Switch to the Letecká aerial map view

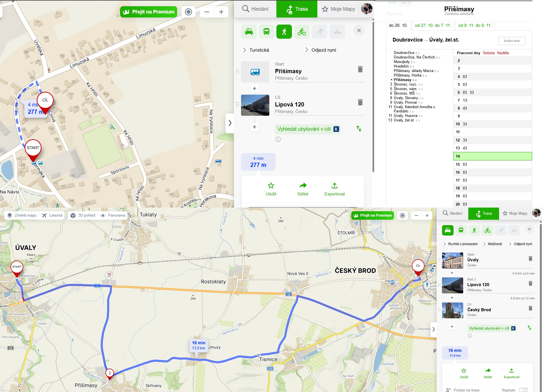[52, 215]
